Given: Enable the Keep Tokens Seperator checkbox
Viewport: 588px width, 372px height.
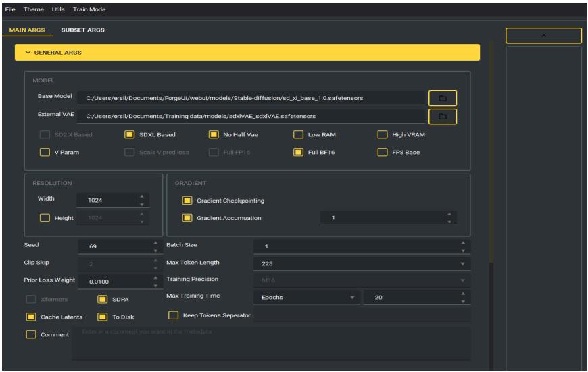Looking at the screenshot, I should point(174,315).
